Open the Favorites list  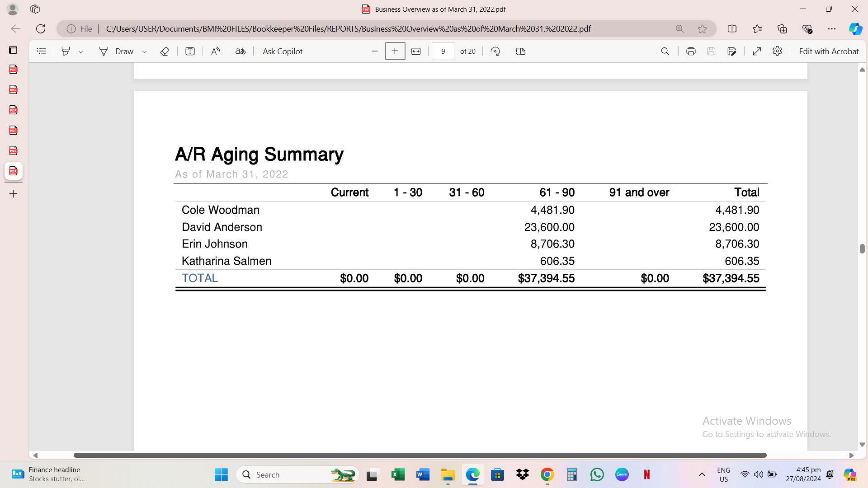pyautogui.click(x=757, y=29)
